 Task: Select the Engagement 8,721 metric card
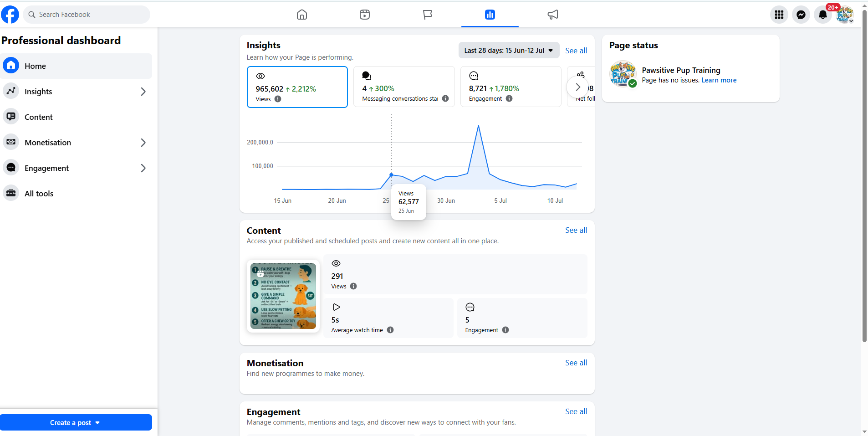(511, 87)
